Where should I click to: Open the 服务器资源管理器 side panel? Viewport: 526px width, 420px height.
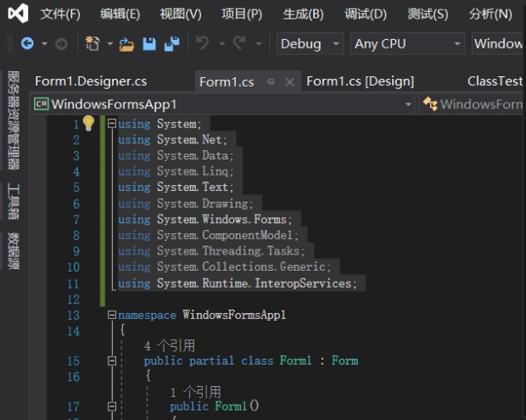14,120
